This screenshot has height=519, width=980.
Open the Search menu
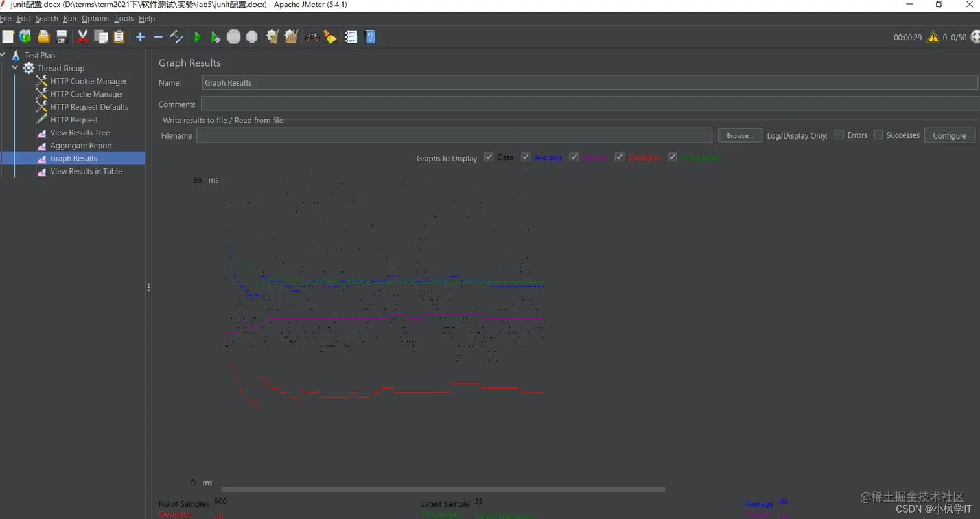coord(47,19)
